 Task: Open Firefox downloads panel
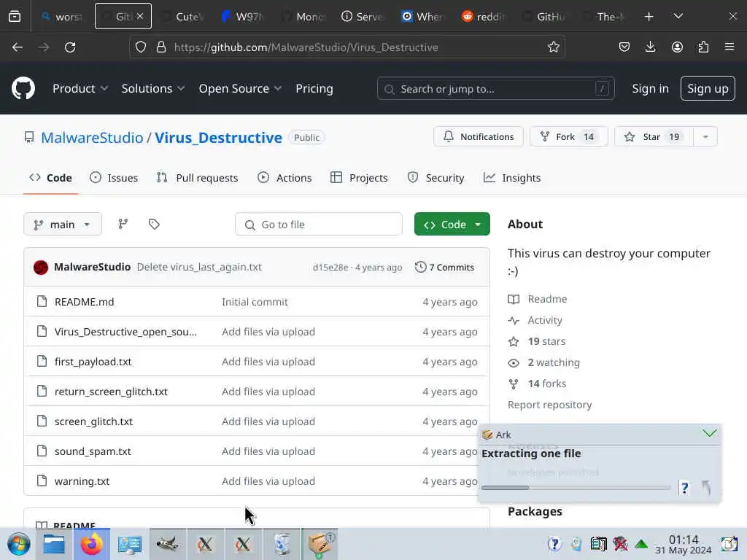(x=650, y=47)
